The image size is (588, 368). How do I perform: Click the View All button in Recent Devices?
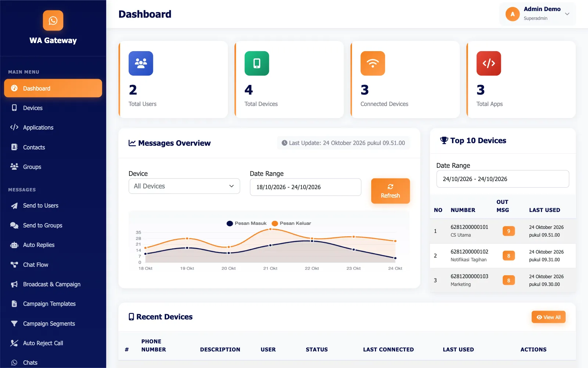pyautogui.click(x=548, y=317)
